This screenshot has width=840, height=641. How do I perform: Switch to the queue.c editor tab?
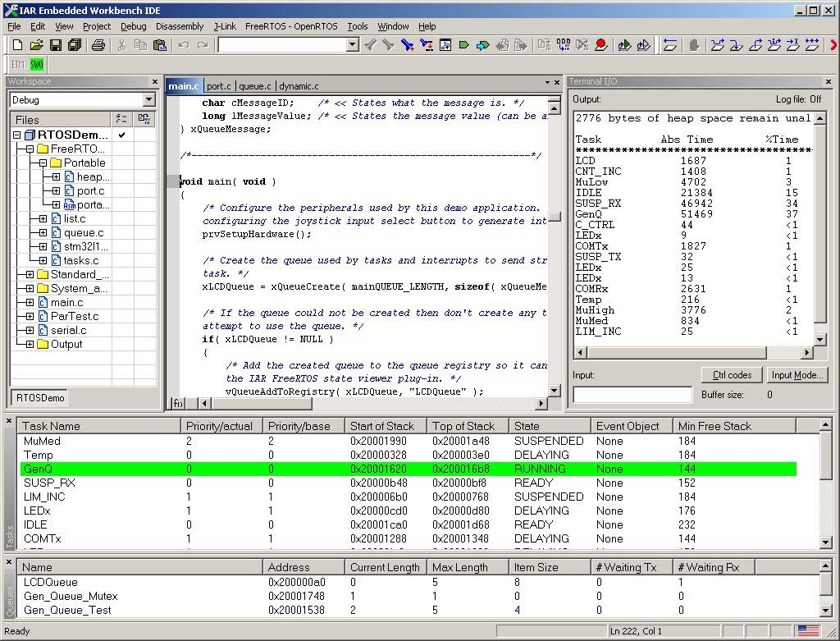[254, 86]
